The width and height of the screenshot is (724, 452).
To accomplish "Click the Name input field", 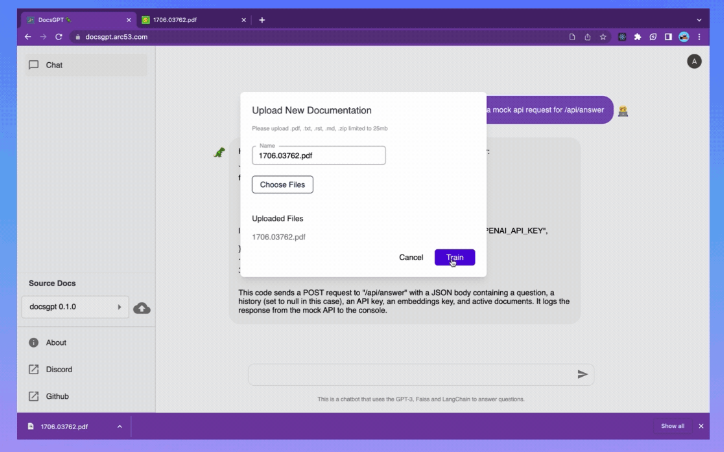I will tap(318, 156).
